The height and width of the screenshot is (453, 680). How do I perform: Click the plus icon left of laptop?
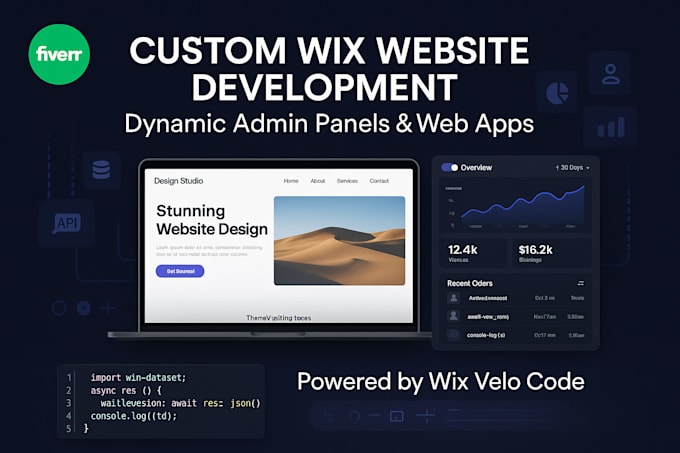pos(108,308)
